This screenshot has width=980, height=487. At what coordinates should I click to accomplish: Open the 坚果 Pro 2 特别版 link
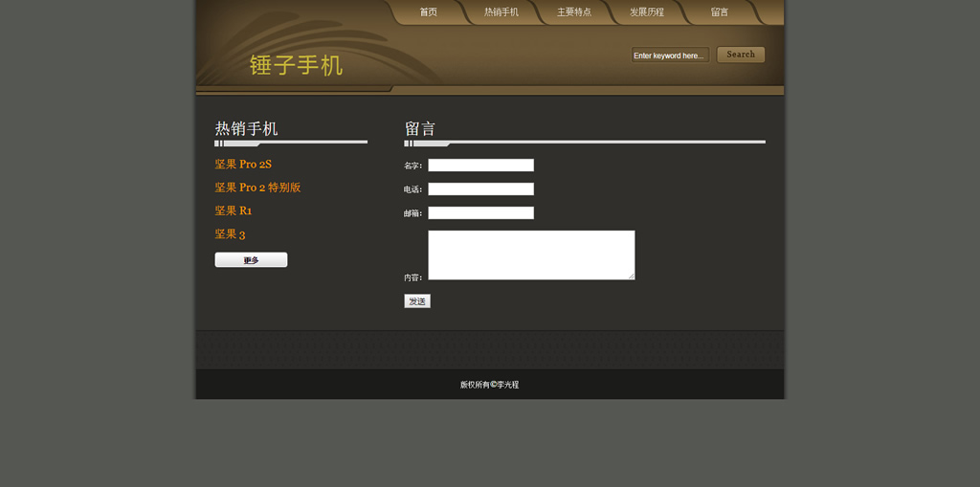[x=257, y=188]
